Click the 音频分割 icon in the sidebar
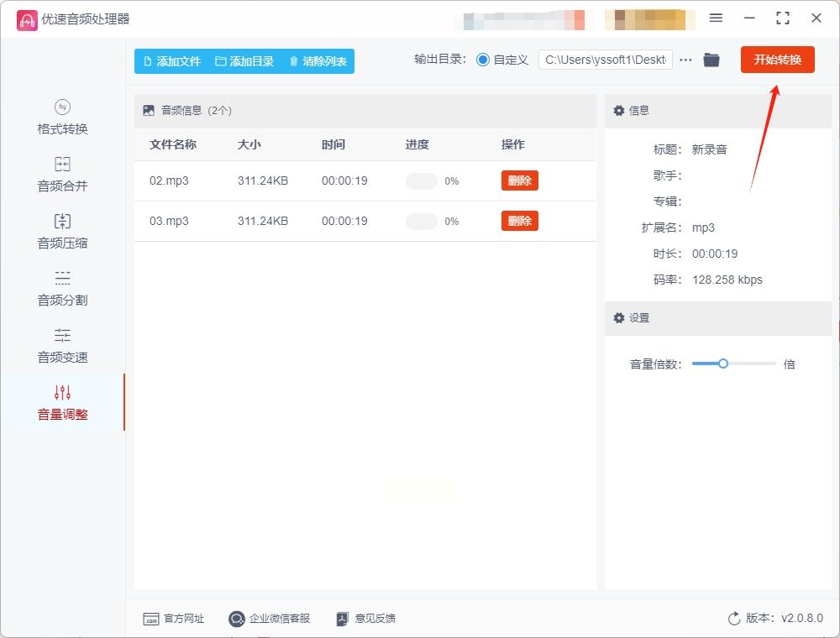Viewport: 840px width, 638px height. click(62, 278)
